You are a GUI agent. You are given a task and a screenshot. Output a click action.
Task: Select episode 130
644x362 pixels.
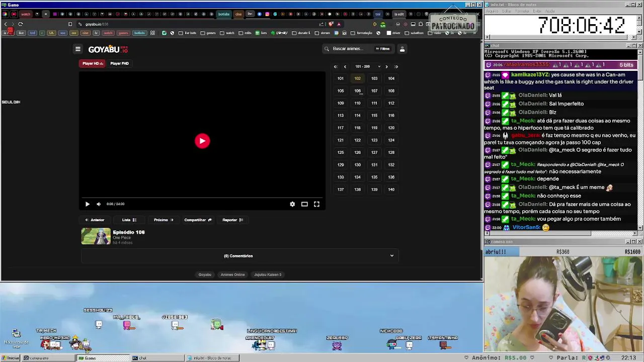[x=357, y=165]
